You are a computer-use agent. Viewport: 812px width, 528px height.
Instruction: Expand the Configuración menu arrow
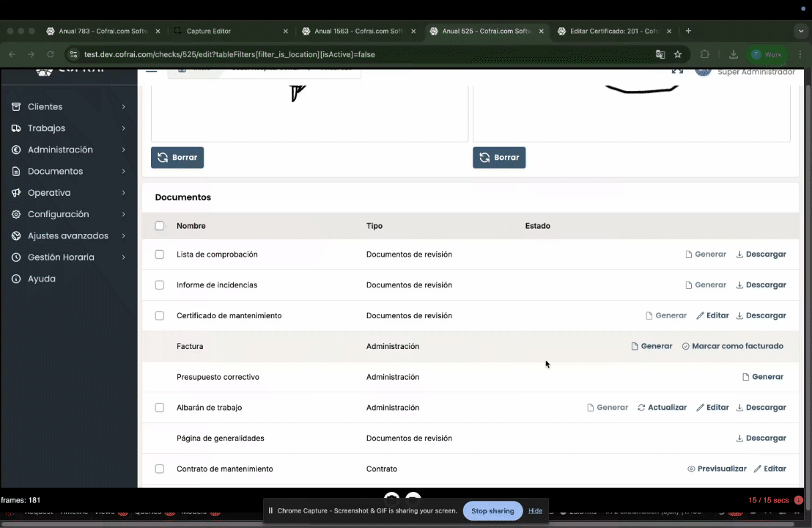click(x=123, y=214)
